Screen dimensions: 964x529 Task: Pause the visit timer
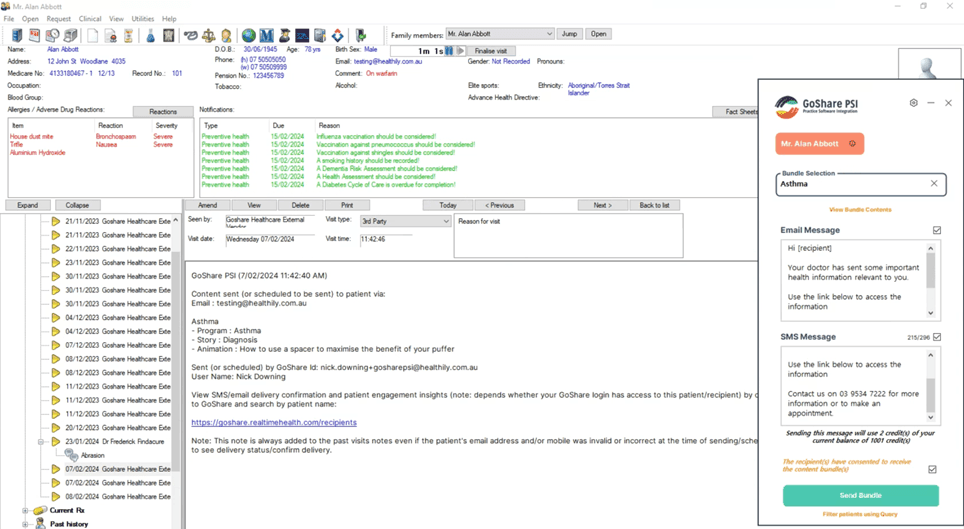coord(449,50)
